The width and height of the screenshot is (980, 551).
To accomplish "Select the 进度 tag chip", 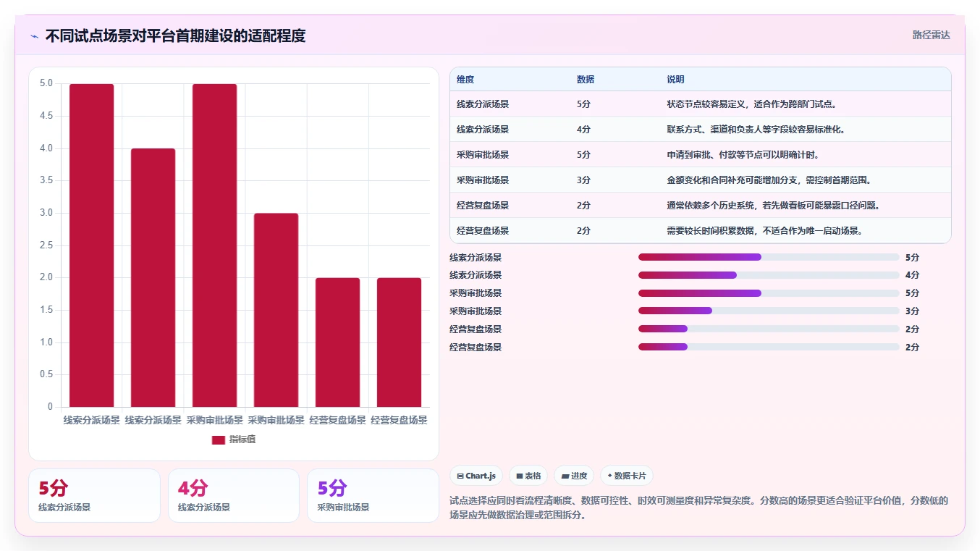I will click(x=574, y=476).
